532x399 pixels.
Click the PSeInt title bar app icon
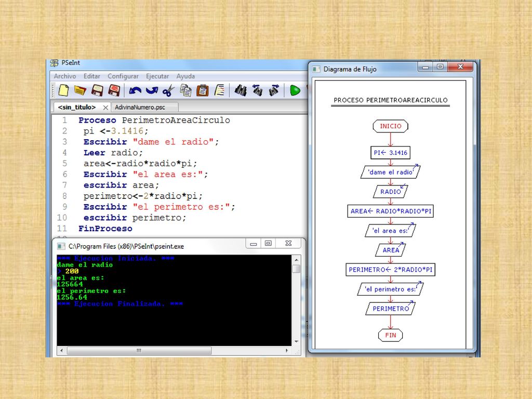pos(54,63)
